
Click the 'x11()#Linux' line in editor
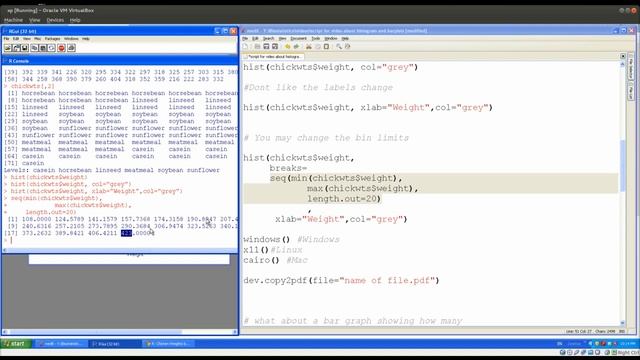pyautogui.click(x=273, y=250)
